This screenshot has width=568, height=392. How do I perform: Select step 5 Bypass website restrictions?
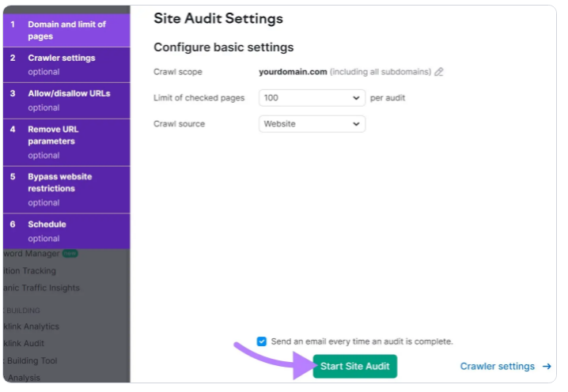pyautogui.click(x=66, y=189)
